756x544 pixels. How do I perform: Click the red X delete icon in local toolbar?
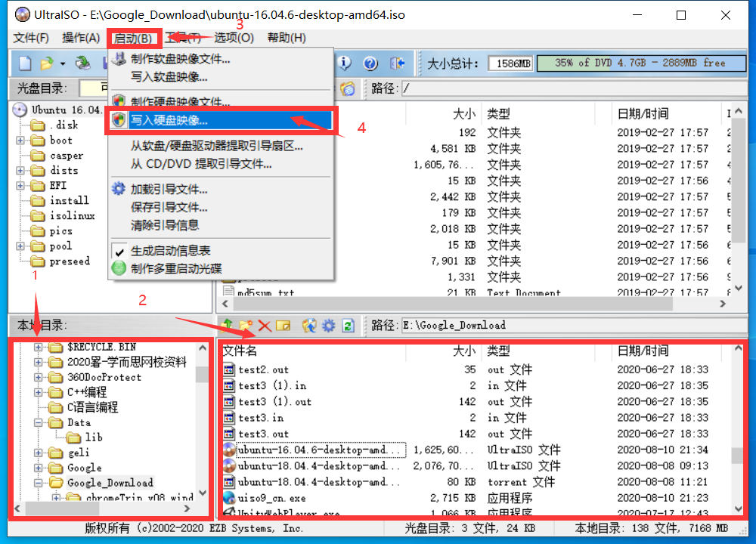point(264,326)
